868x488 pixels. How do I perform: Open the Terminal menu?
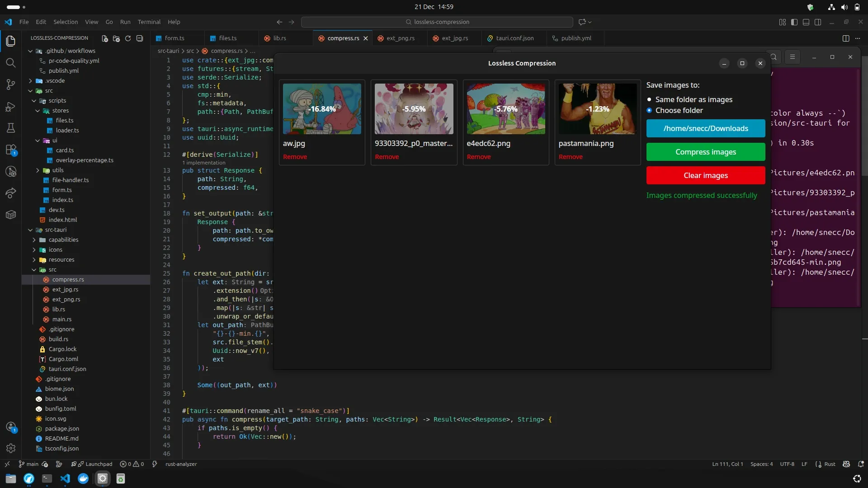pos(149,22)
